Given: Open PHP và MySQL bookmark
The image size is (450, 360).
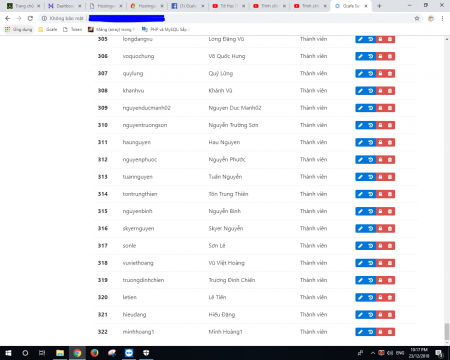Looking at the screenshot, I should click(166, 29).
